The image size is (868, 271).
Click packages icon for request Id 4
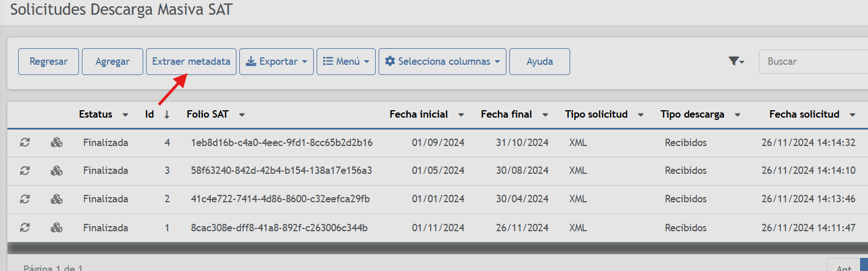pyautogui.click(x=56, y=143)
